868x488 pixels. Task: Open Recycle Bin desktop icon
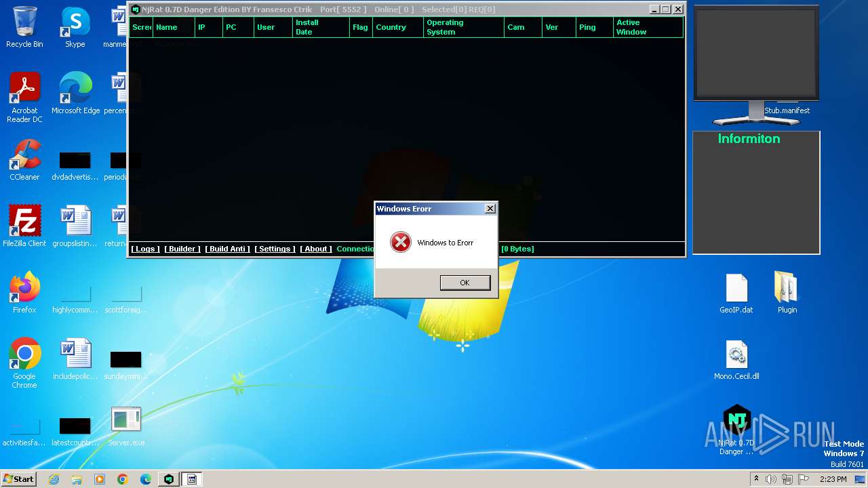(24, 28)
